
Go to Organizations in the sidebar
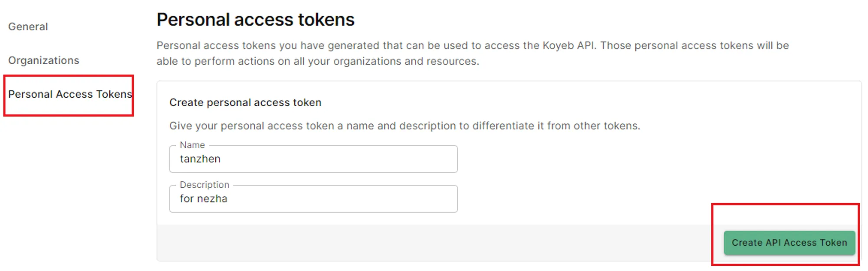[x=44, y=60]
